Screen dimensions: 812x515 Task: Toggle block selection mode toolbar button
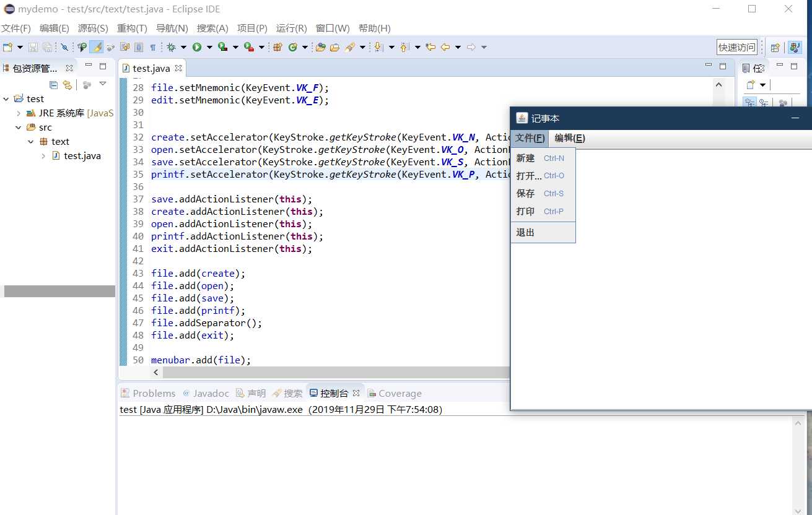(x=139, y=47)
